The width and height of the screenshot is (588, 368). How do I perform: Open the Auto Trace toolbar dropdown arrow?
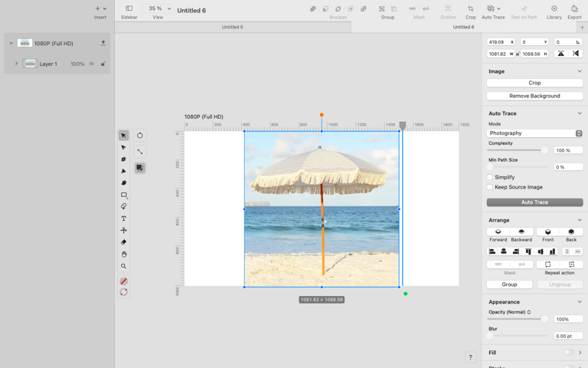[x=498, y=8]
